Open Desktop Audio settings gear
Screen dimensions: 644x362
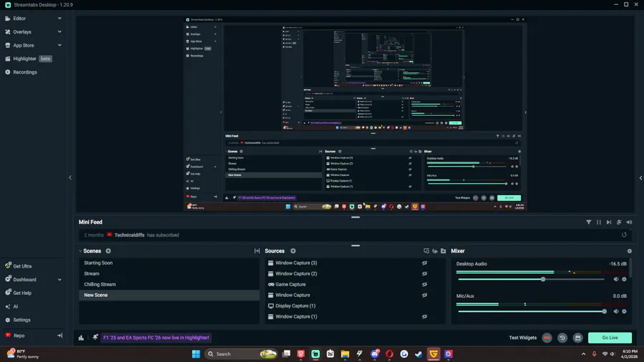(x=624, y=279)
